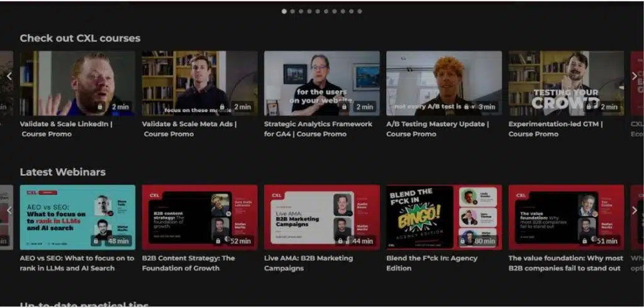Click 'B2B Content Strategy: The Foundation of Growth' title
The width and height of the screenshot is (644, 308).
coord(189,263)
